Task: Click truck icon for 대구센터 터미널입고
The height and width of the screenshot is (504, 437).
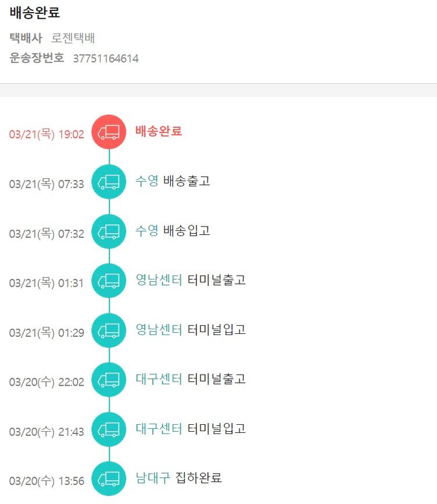Action: point(109,430)
